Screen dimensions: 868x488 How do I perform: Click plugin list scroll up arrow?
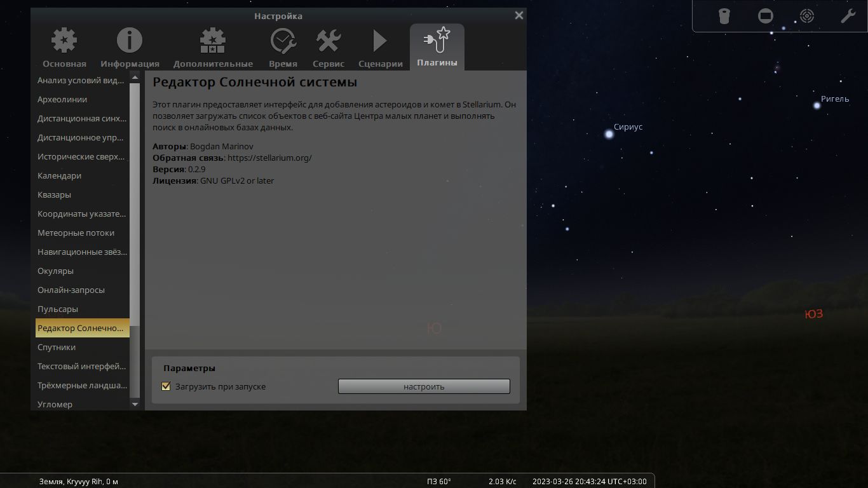pyautogui.click(x=135, y=77)
